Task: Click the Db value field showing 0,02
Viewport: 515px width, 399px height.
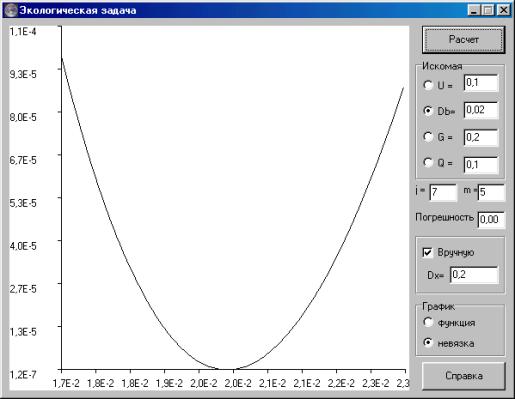Action: 481,110
